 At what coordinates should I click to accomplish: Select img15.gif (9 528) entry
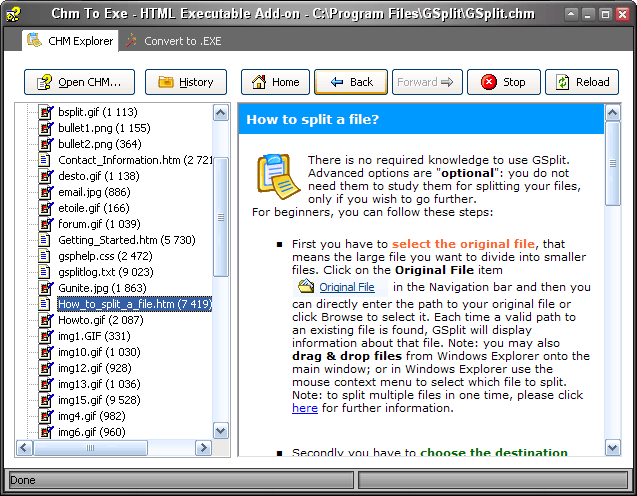coord(99,400)
